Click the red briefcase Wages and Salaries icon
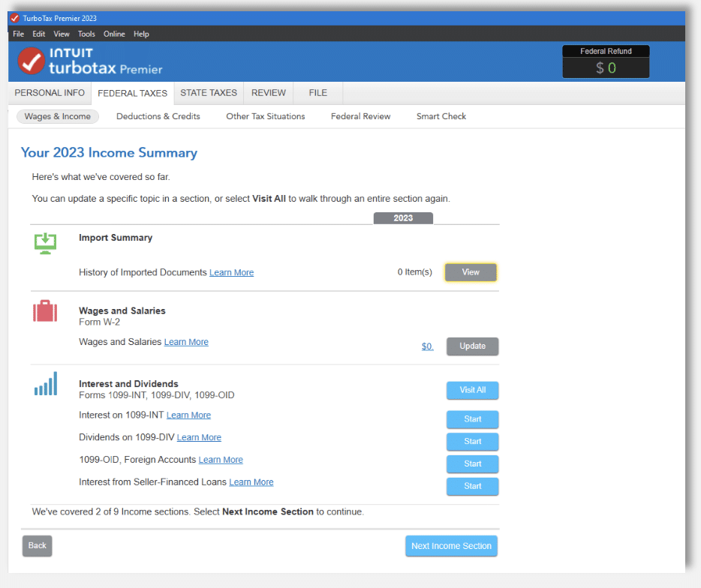This screenshot has width=701, height=588. point(46,311)
